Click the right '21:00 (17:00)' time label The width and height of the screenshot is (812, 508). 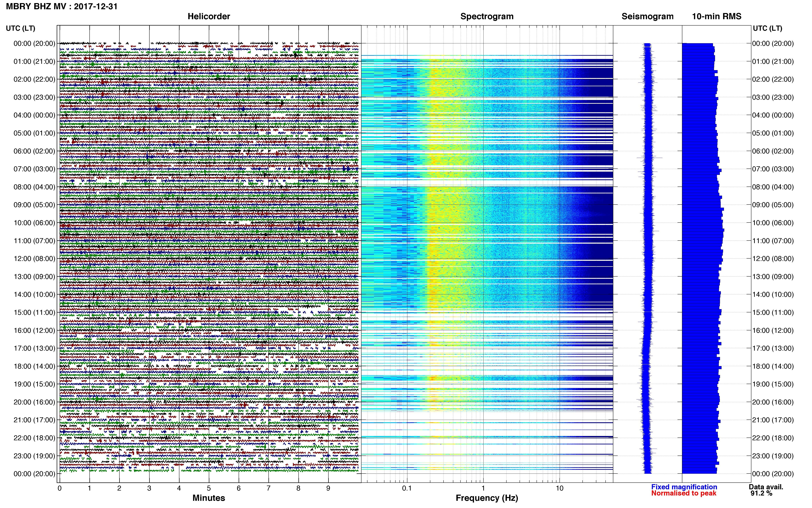click(x=773, y=420)
